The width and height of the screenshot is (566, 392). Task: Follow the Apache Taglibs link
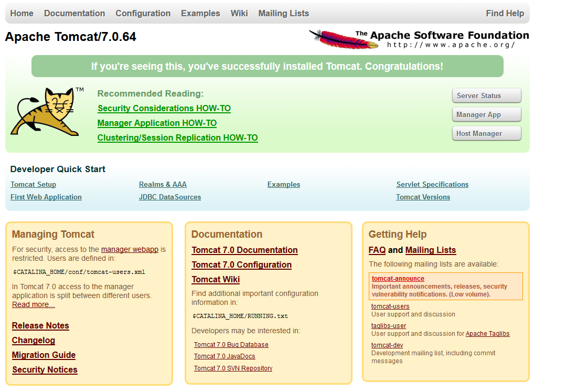pos(488,334)
